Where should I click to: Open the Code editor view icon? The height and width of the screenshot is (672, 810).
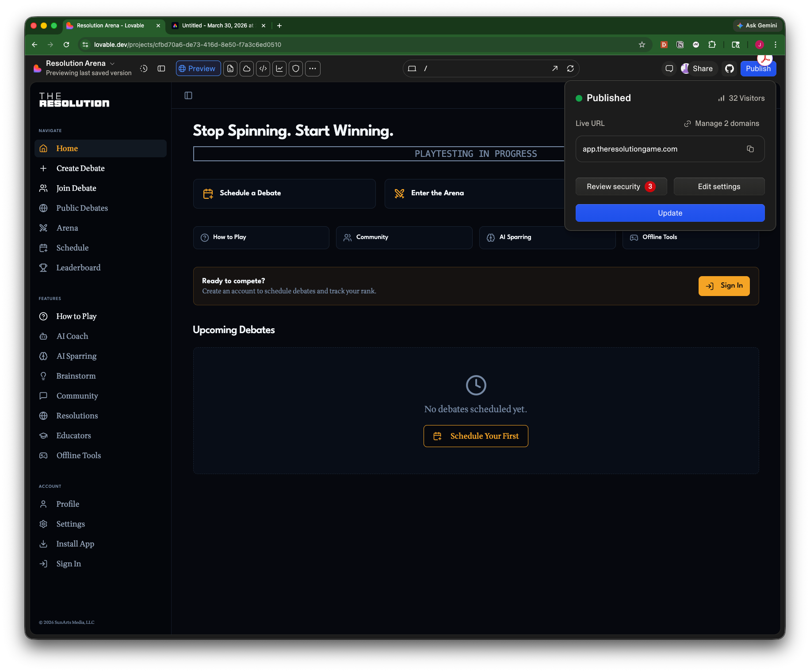pos(263,68)
